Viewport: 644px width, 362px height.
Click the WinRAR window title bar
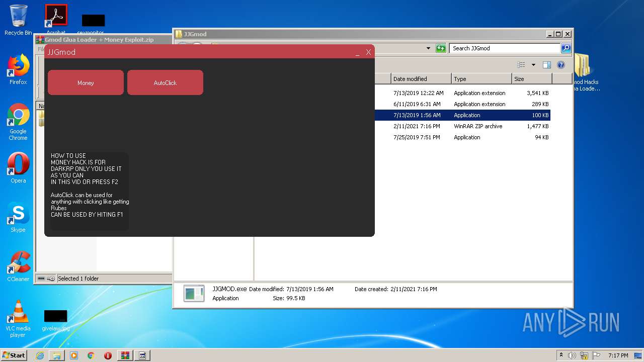click(x=103, y=39)
